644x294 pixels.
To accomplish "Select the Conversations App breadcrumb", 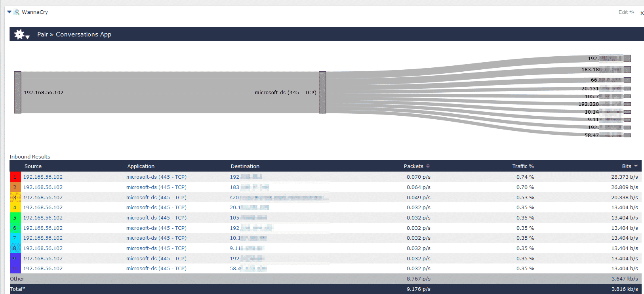I will coord(84,34).
